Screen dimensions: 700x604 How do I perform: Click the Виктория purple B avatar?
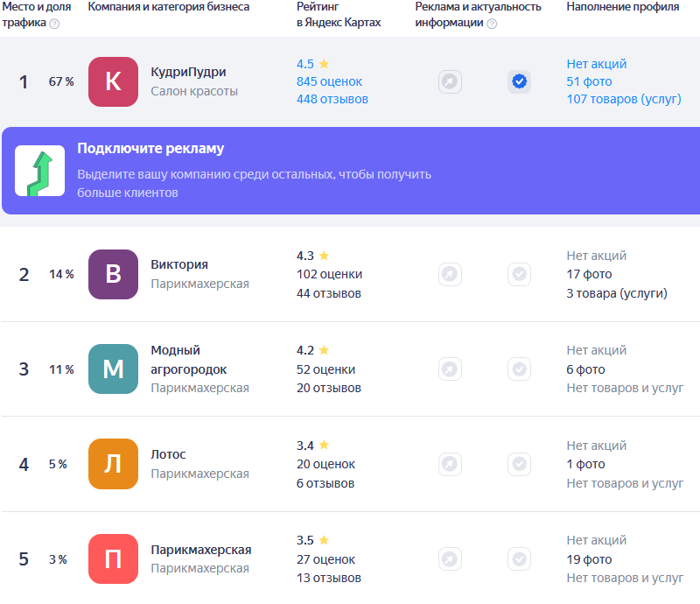click(113, 274)
